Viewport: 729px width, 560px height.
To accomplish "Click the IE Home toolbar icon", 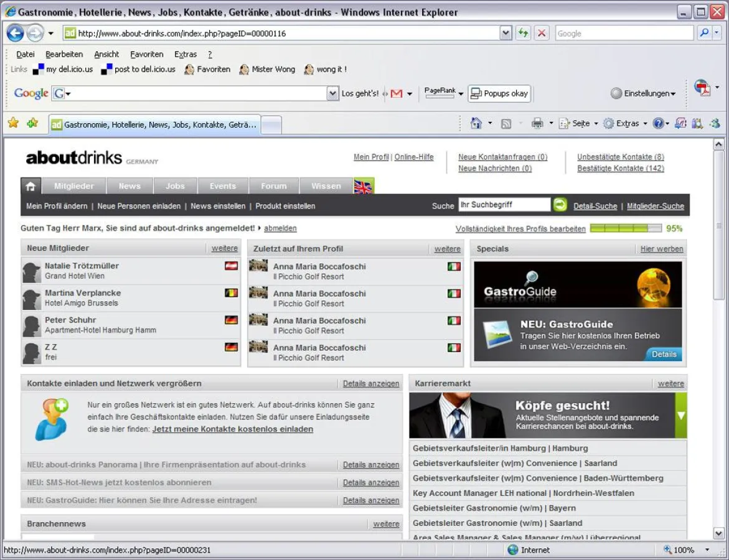I will [476, 124].
